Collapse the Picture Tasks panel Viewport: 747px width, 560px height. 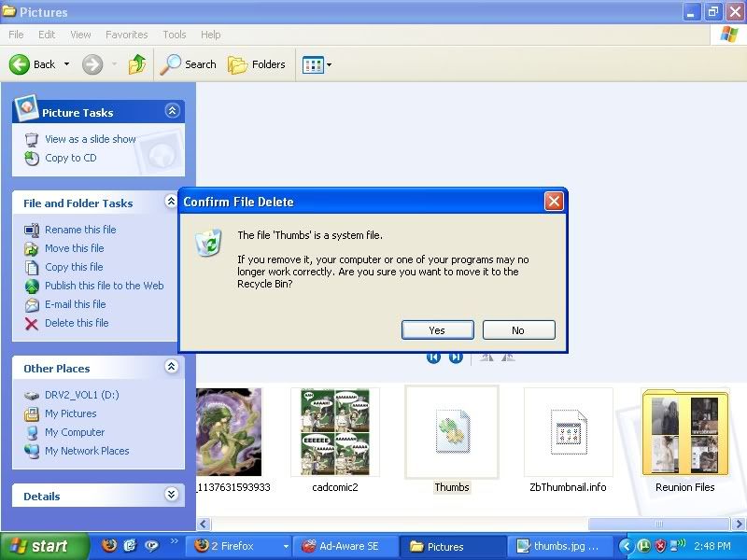[172, 111]
